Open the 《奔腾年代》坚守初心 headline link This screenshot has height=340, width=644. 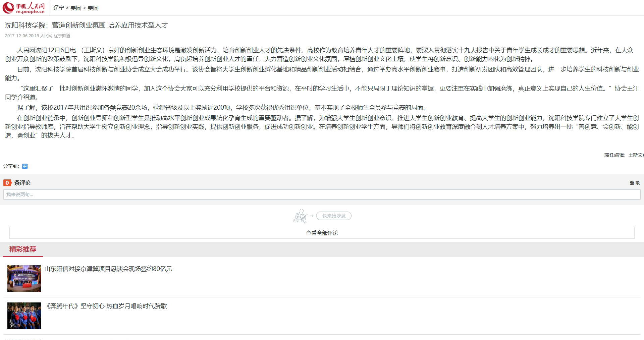106,306
